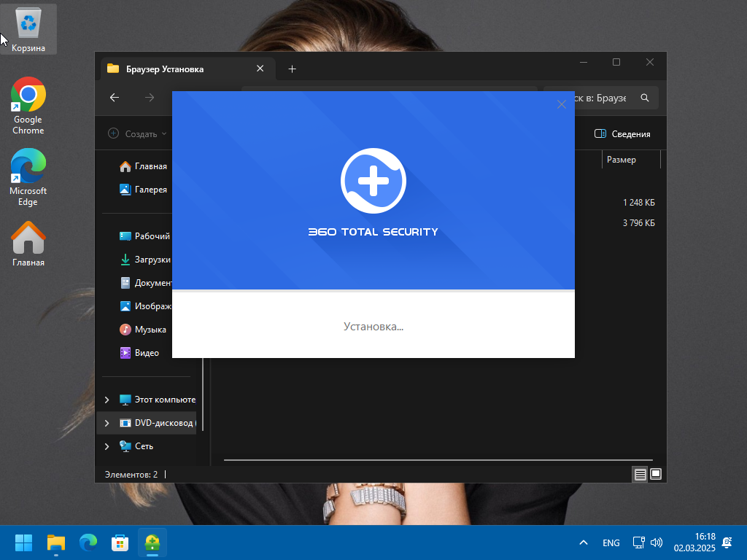The image size is (747, 560).
Task: Go back in File Explorer
Action: (x=115, y=98)
